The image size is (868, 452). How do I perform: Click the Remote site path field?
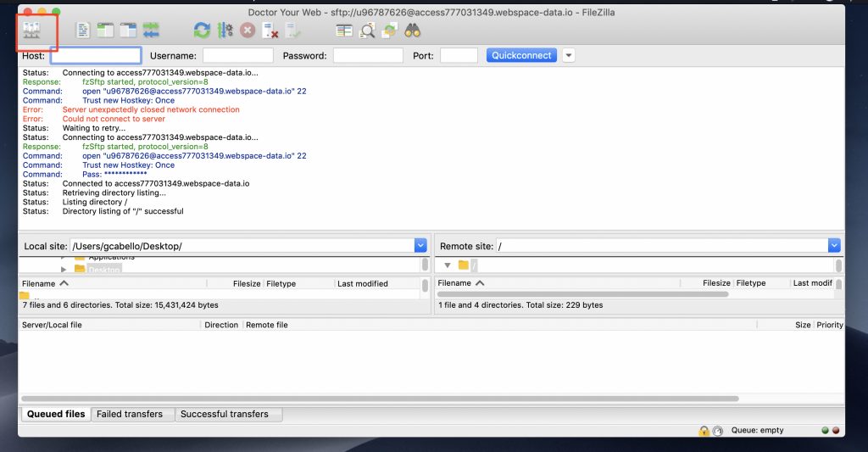pyautogui.click(x=662, y=246)
